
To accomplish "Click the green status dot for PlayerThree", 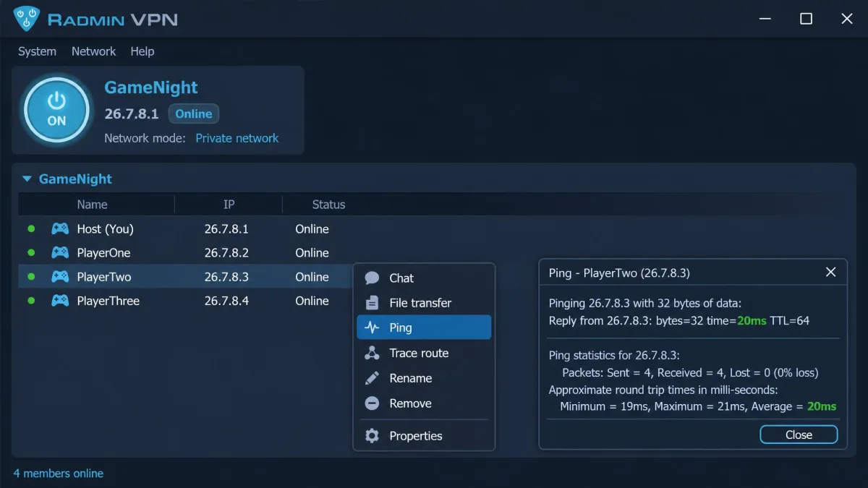I will [x=31, y=301].
